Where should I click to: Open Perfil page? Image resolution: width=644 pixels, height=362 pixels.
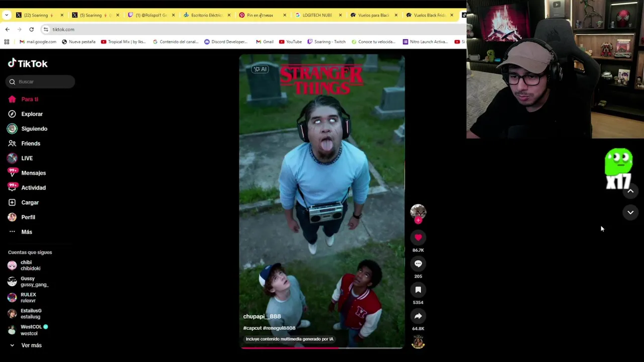[22, 217]
